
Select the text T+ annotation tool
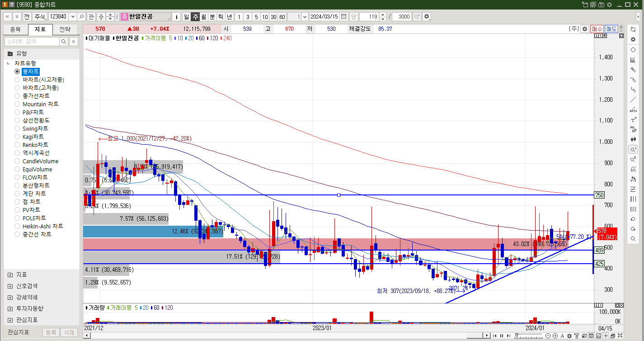633,120
